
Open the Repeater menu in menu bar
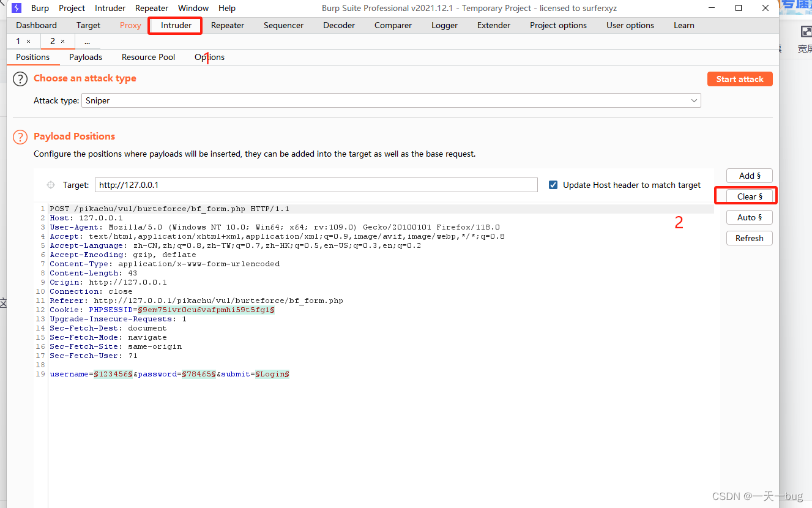(152, 8)
